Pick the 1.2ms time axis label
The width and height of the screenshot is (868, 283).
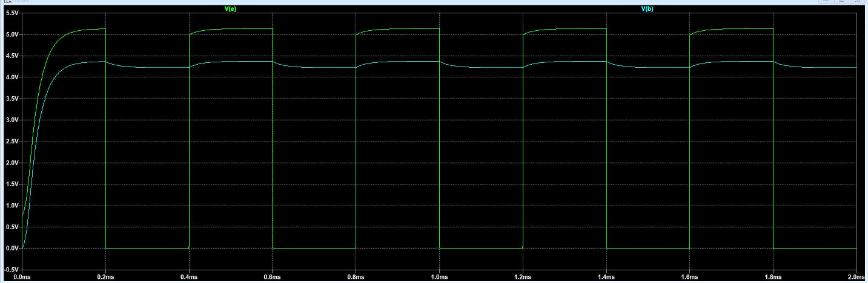pos(523,277)
